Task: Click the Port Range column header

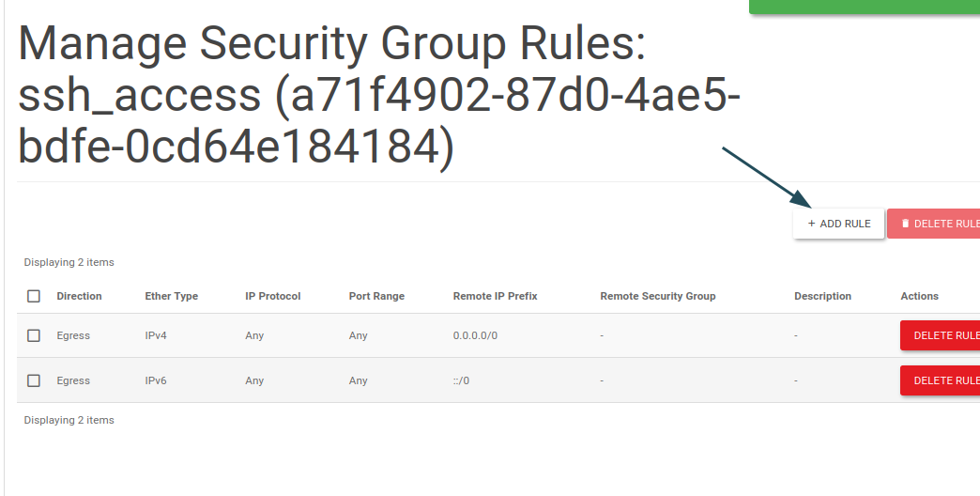Action: click(x=376, y=296)
